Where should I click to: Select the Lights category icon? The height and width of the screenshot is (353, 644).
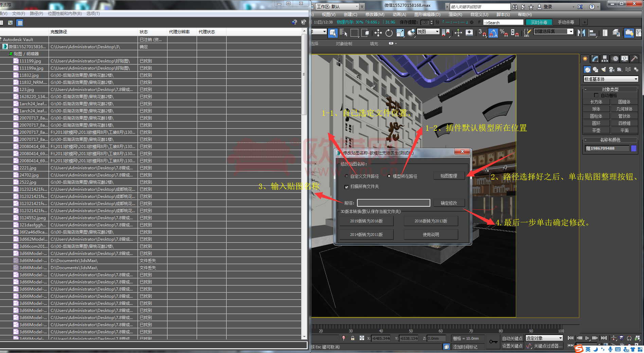pos(603,70)
